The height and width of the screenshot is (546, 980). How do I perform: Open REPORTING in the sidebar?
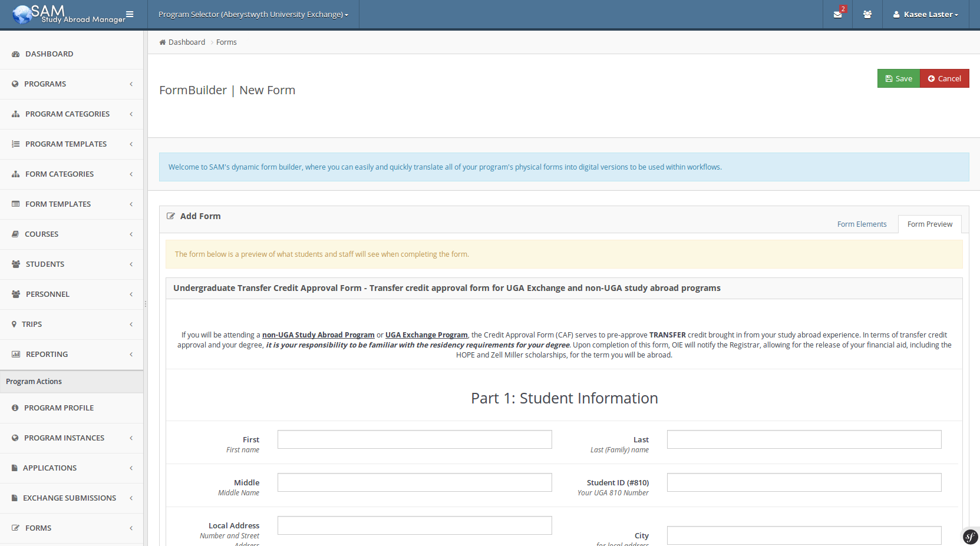click(71, 355)
